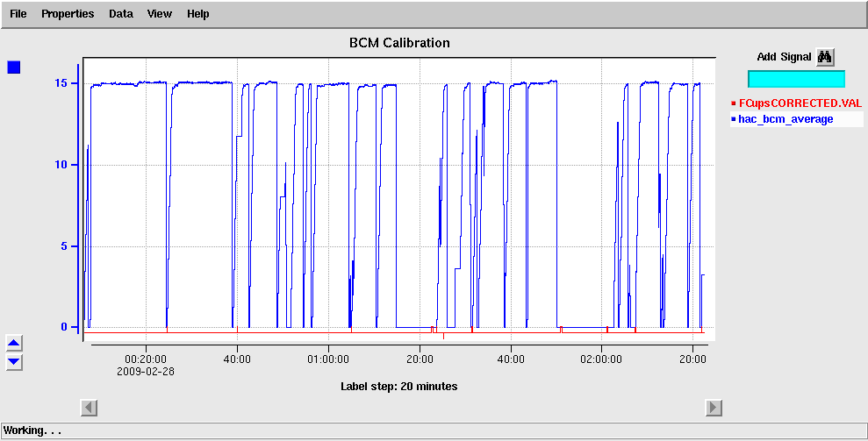Open the Properties menu
The image size is (868, 441).
[68, 14]
